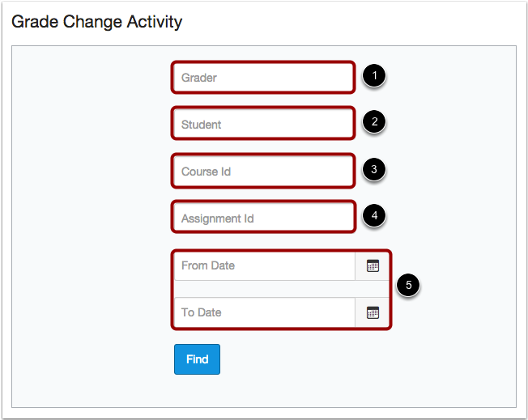Select the Course Id input box

click(263, 172)
